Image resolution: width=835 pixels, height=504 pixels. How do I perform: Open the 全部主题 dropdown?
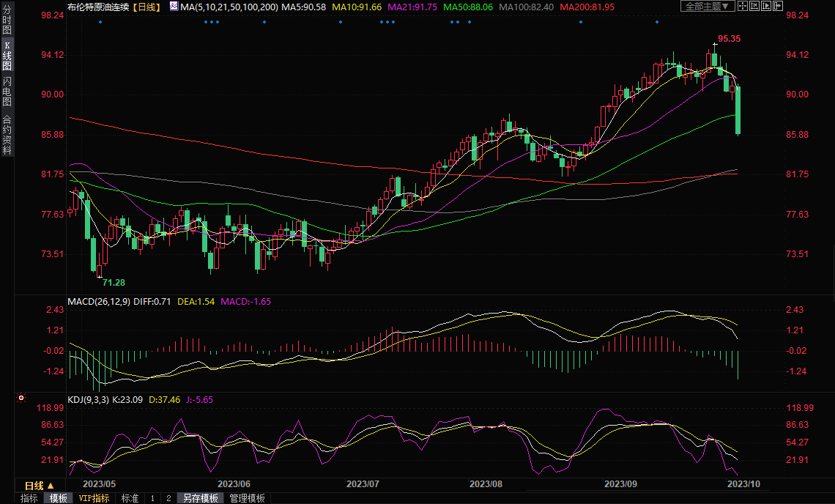(707, 6)
